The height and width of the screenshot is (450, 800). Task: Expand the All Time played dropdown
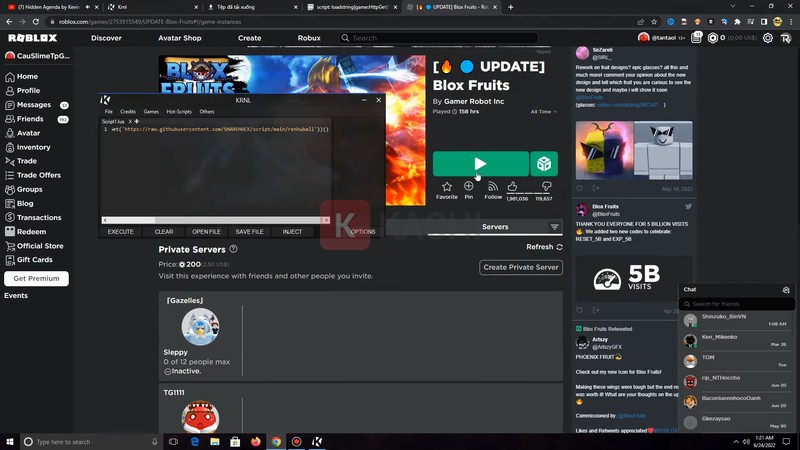(544, 112)
